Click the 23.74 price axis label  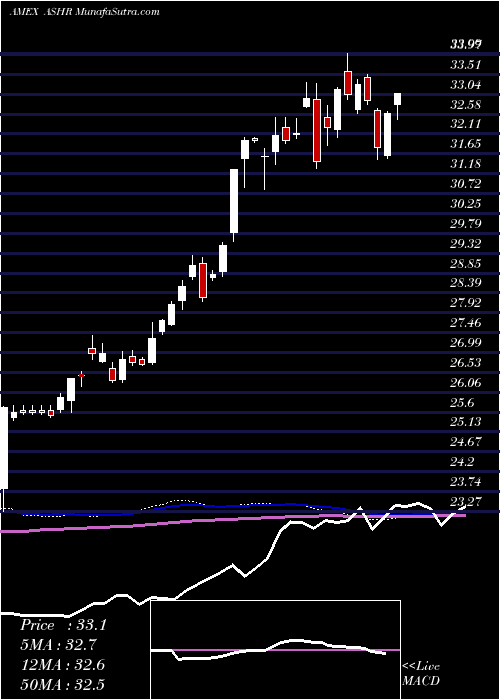pyautogui.click(x=466, y=481)
